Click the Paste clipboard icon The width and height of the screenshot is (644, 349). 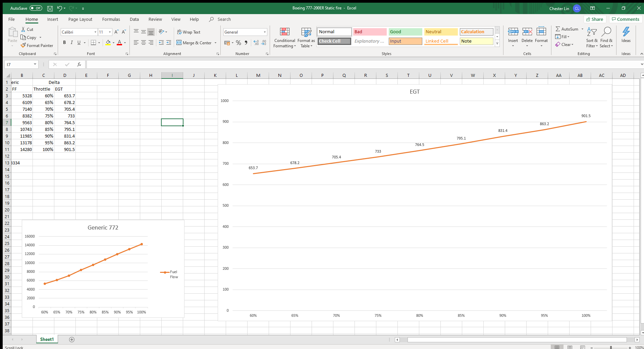(13, 32)
